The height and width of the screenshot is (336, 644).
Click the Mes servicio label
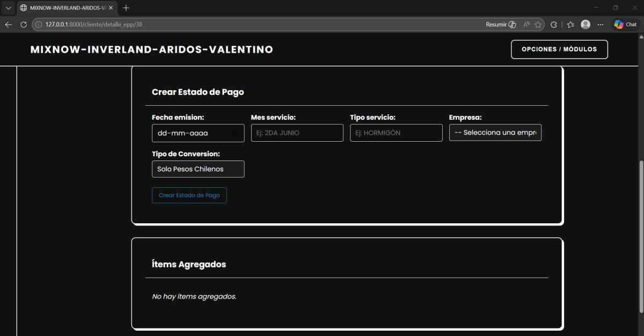click(x=273, y=117)
